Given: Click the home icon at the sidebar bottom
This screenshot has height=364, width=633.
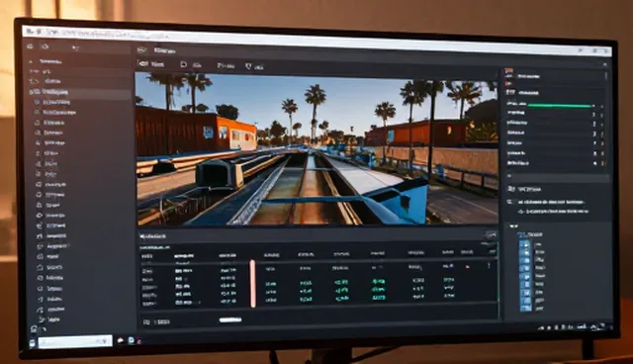Looking at the screenshot, I should [34, 329].
